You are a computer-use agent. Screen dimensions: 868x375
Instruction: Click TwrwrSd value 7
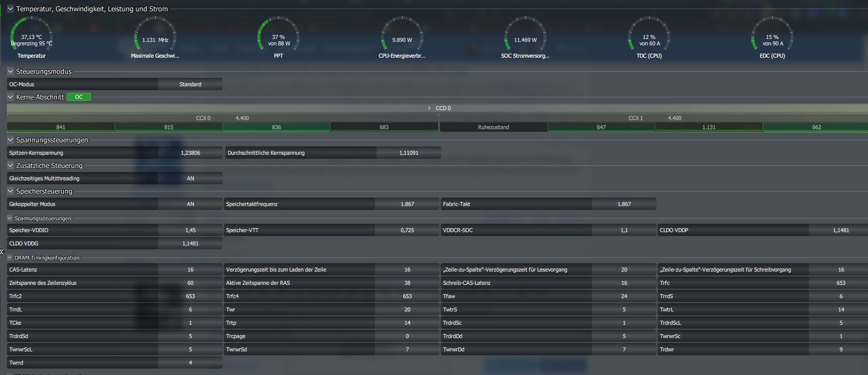pos(407,349)
